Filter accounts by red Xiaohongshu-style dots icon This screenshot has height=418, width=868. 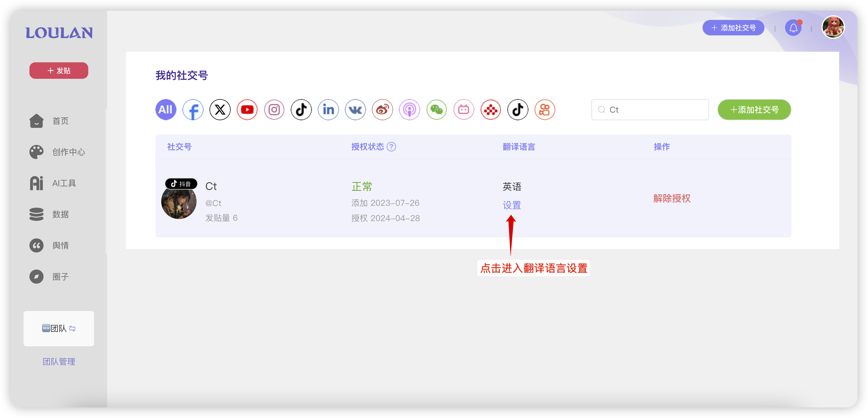tap(491, 110)
